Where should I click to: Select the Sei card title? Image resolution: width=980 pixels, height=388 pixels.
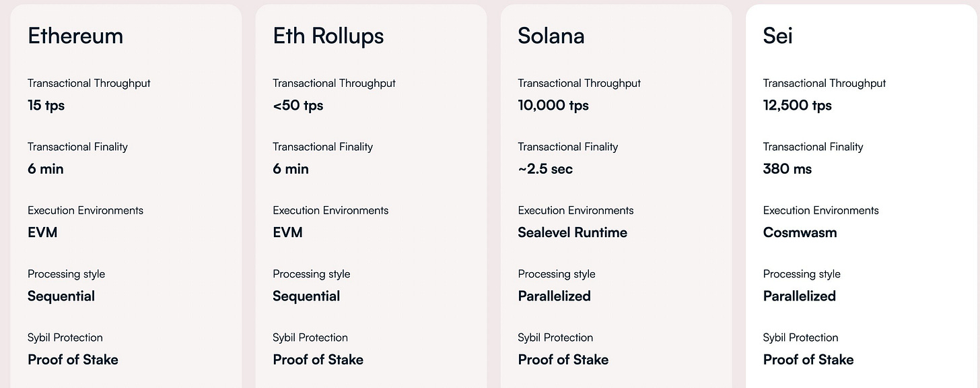tap(777, 35)
